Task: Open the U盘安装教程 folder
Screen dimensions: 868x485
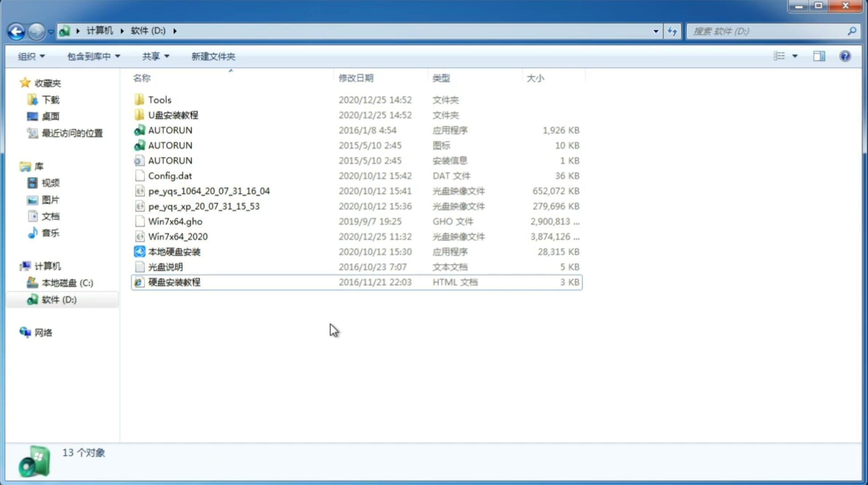Action: 173,115
